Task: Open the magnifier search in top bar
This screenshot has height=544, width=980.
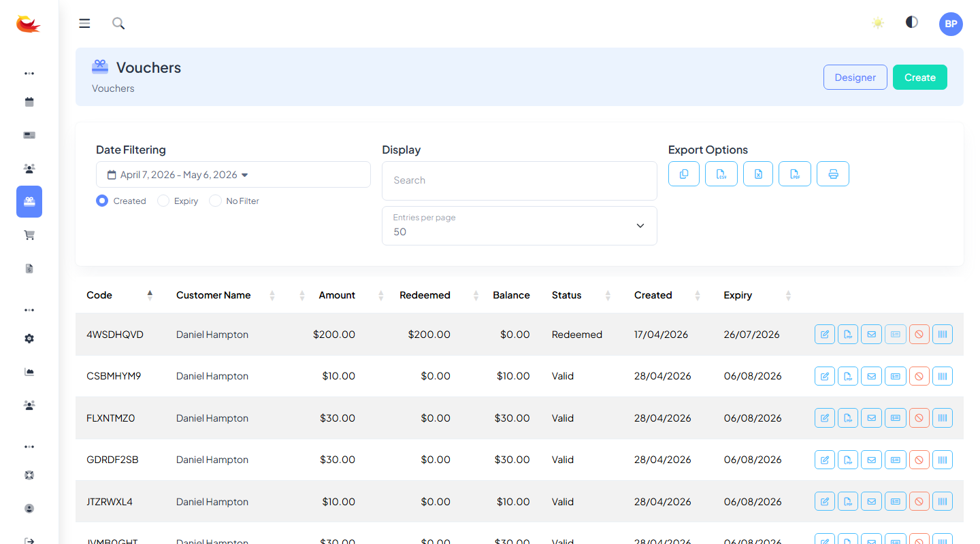Action: pos(118,24)
